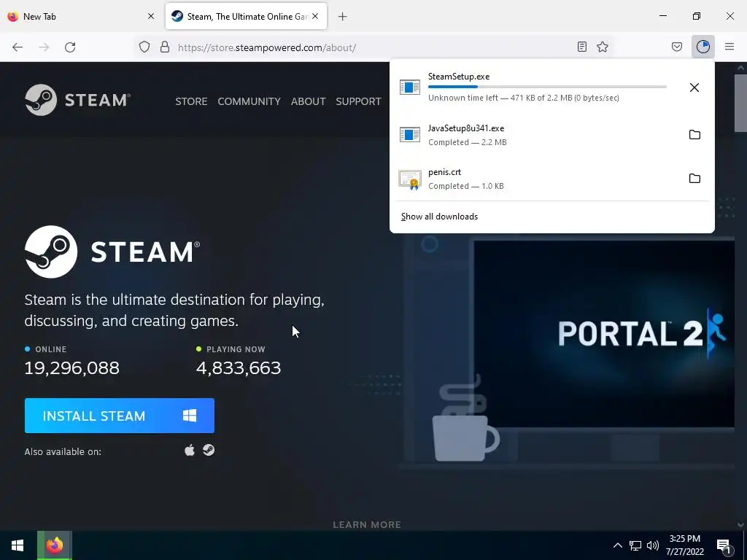Cancel the SteamSetup.exe download
Image resolution: width=747 pixels, height=560 pixels.
[x=694, y=87]
